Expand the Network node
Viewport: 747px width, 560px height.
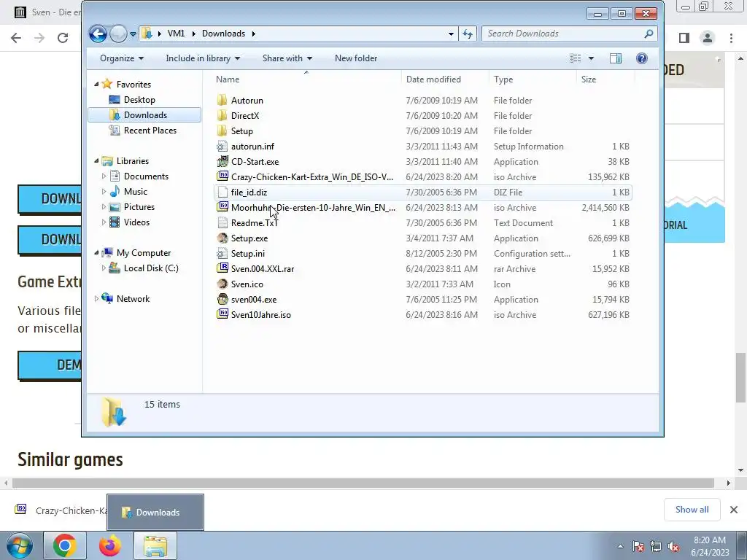click(97, 298)
